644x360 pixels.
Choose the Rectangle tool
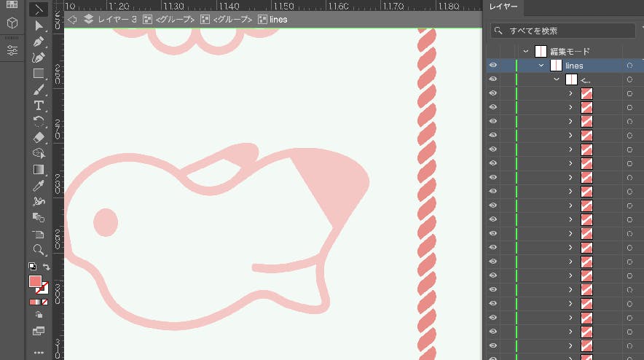pos(39,74)
